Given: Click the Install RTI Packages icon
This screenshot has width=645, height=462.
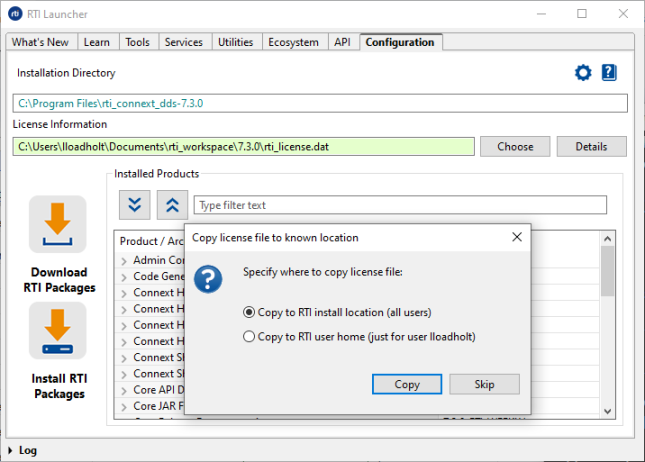Looking at the screenshot, I should [x=57, y=331].
